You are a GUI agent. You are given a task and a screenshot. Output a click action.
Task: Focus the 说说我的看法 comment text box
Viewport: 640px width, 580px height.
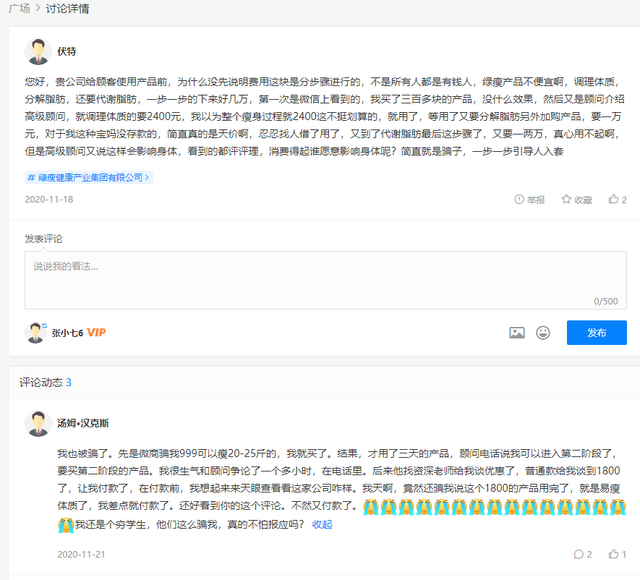(x=325, y=279)
